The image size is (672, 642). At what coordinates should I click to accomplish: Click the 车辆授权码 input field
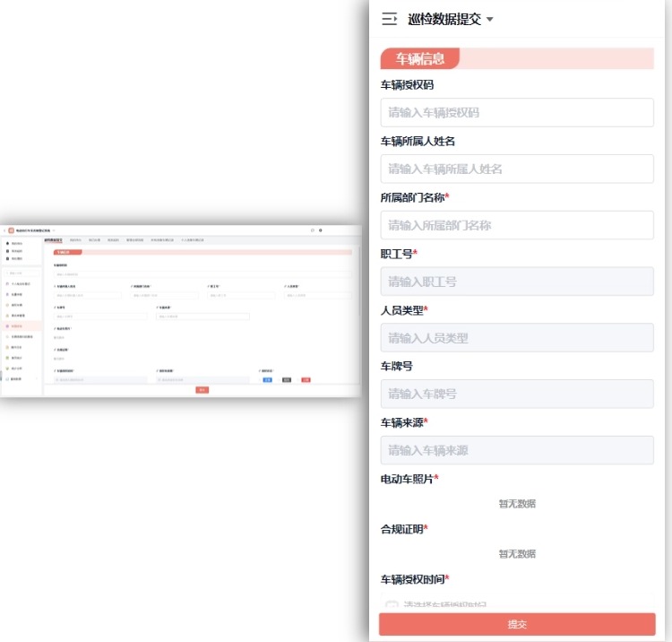coord(516,113)
